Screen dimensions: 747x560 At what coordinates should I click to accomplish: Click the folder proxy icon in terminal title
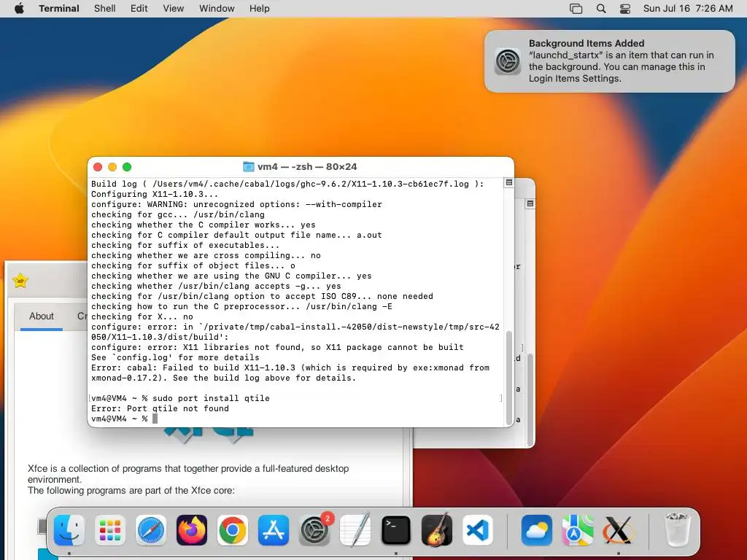tap(249, 167)
